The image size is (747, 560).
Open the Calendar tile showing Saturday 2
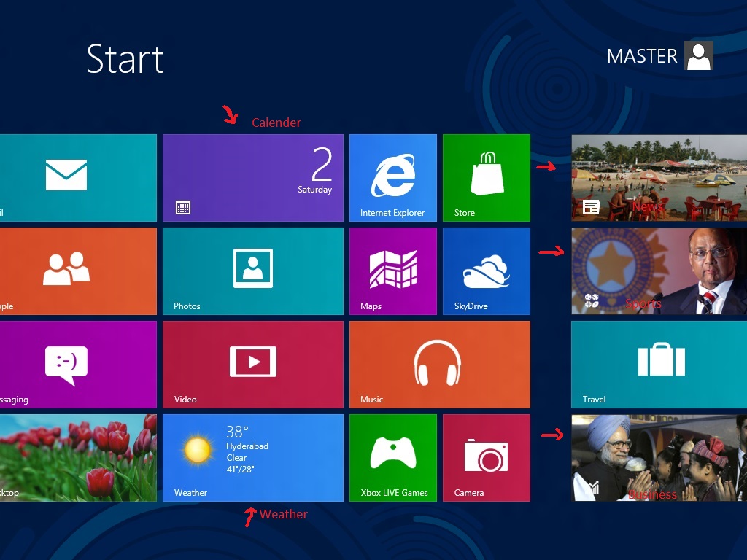[x=253, y=178]
